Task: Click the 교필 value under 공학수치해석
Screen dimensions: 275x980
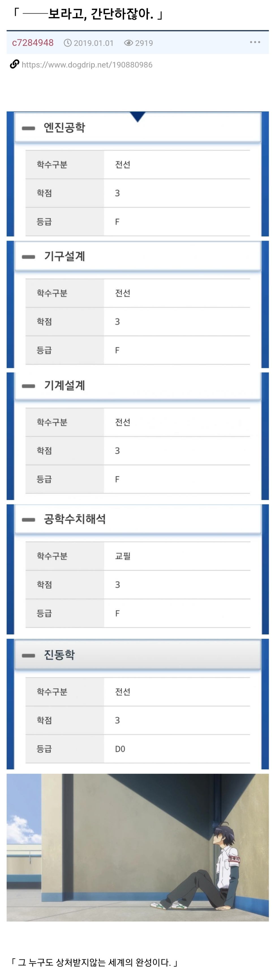Action: [x=123, y=556]
